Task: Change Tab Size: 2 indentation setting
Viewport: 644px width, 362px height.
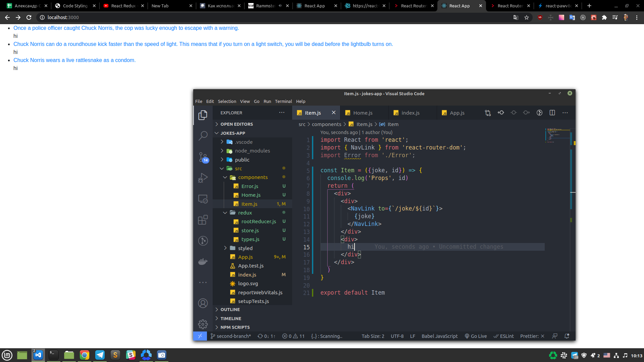Action: (373, 336)
